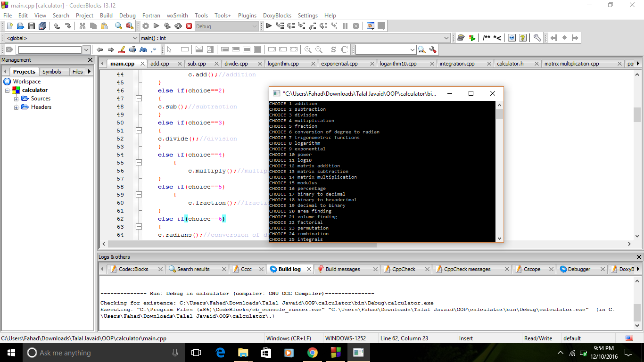Click the Find magnifier icon in toolbar
The height and width of the screenshot is (362, 644).
[118, 26]
